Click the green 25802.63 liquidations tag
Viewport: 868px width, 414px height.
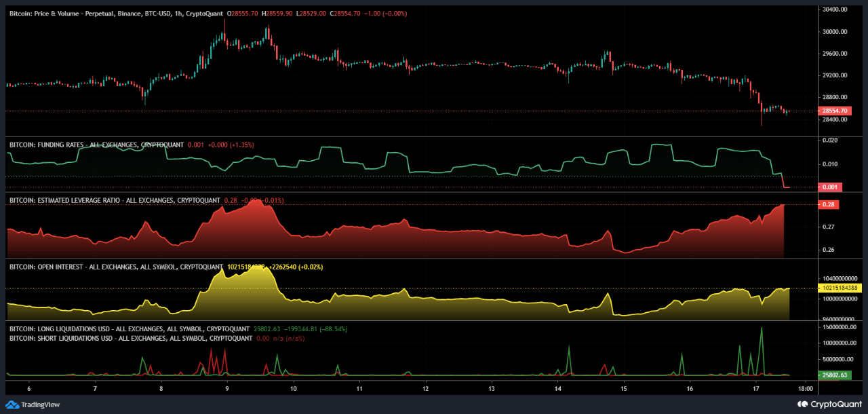[833, 375]
